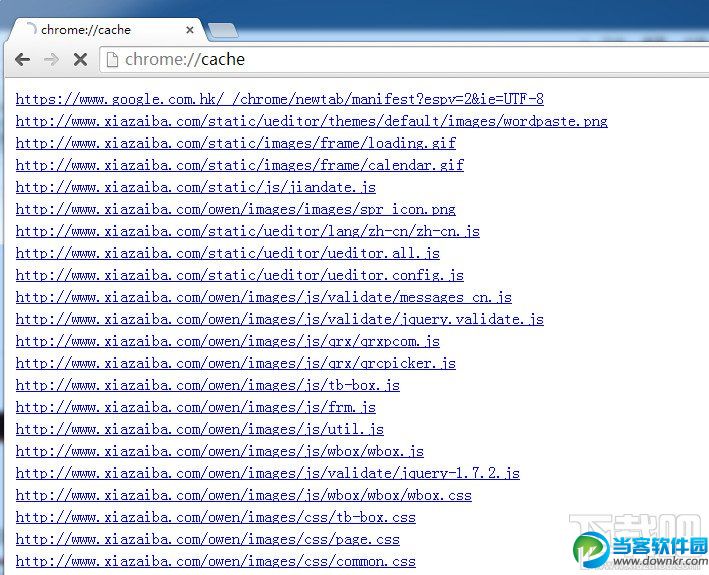Image resolution: width=709 pixels, height=575 pixels.
Task: Open the util.js cache link
Action: click(x=200, y=429)
